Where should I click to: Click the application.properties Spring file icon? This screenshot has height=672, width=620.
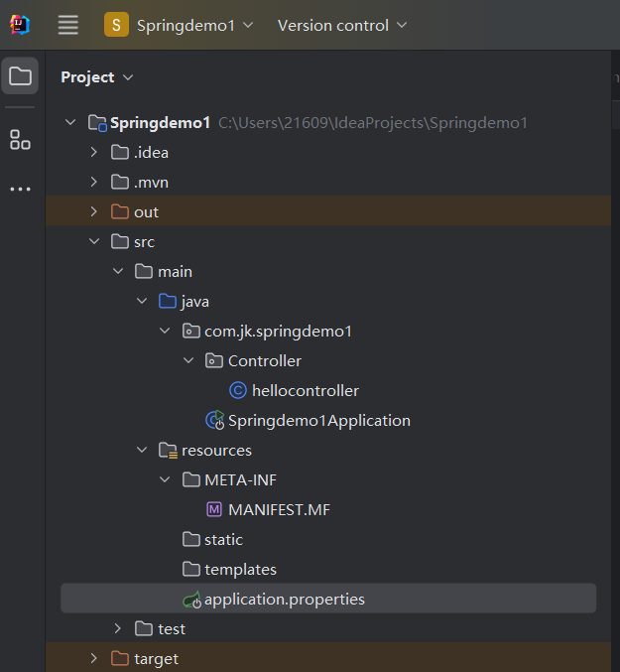click(191, 600)
